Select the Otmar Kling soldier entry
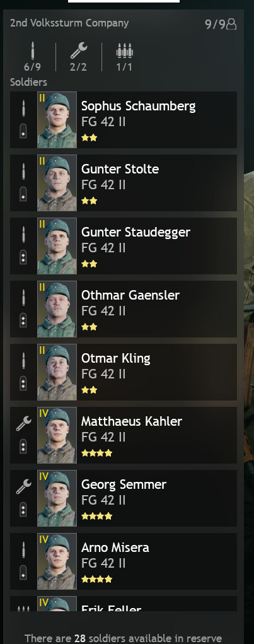This screenshot has width=254, height=644. point(124,372)
